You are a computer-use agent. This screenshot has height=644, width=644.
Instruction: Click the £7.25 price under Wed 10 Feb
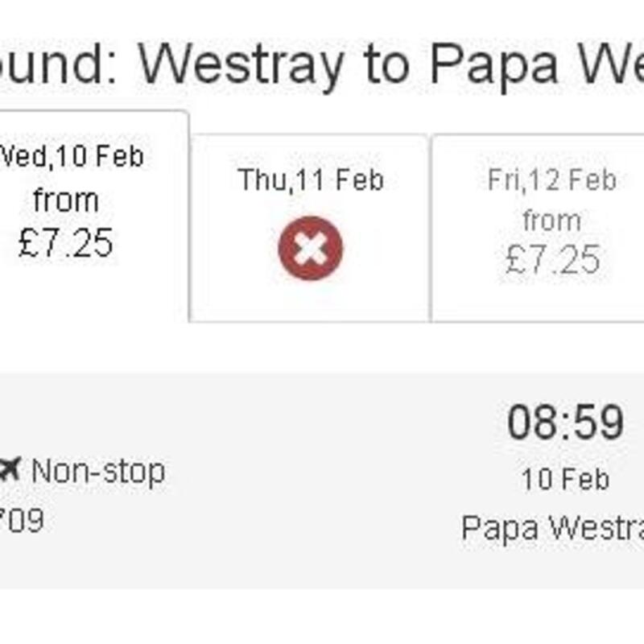(66, 243)
